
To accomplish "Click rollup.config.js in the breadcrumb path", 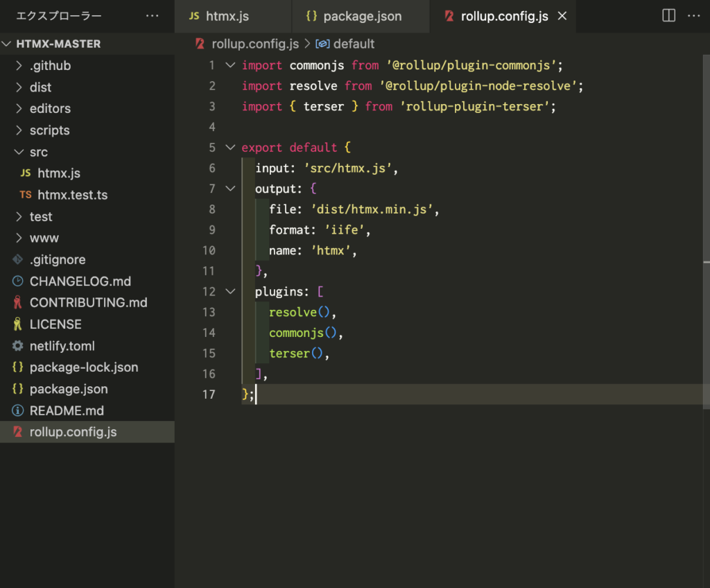I will click(254, 44).
